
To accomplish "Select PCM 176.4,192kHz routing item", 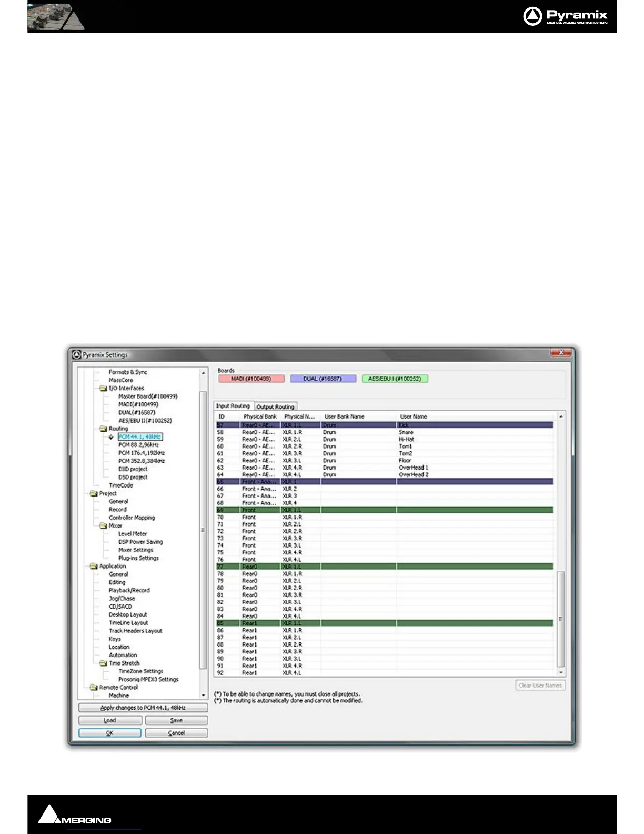I will (142, 453).
